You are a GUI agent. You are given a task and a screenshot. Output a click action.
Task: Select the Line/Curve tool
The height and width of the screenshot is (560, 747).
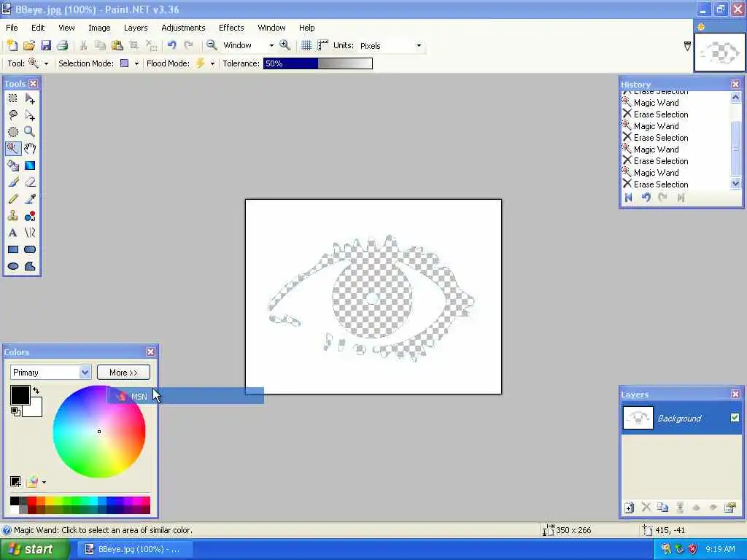click(x=30, y=233)
